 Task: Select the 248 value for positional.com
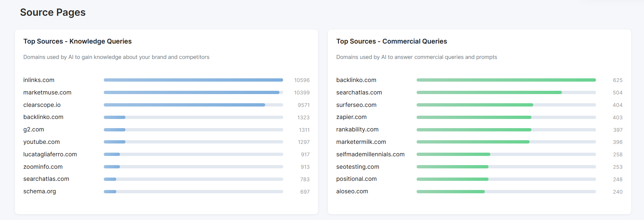click(618, 179)
